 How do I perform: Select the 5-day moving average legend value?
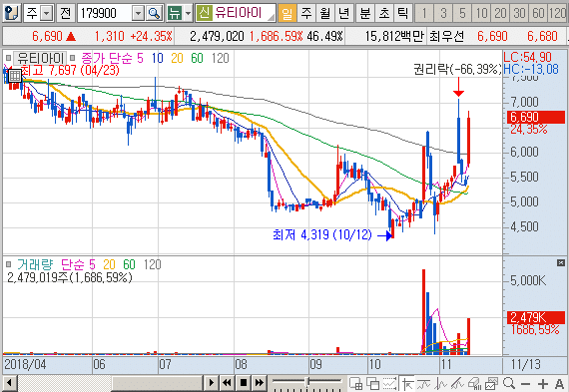[x=140, y=58]
